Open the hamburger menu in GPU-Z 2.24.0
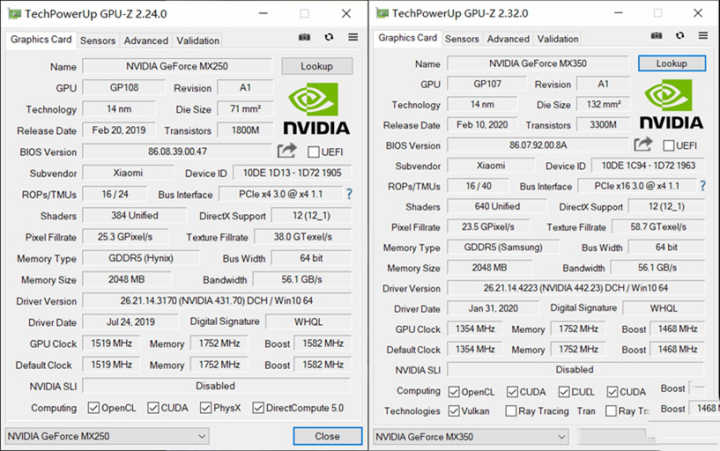Screen dimensions: 720x451 (353, 37)
